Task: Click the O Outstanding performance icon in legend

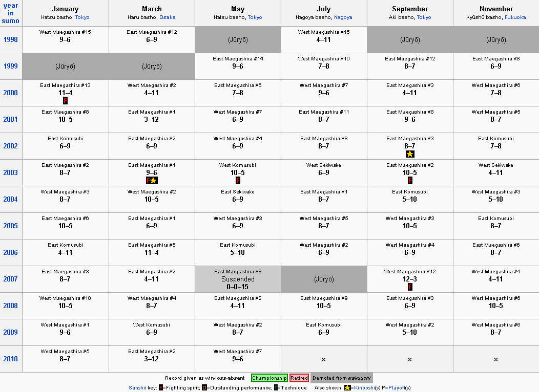Action: click(x=204, y=388)
